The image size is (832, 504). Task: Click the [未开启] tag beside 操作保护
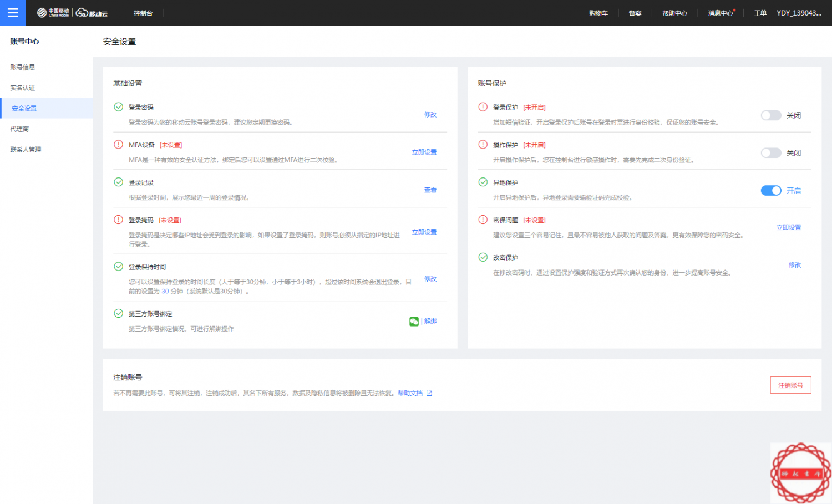[x=535, y=145]
